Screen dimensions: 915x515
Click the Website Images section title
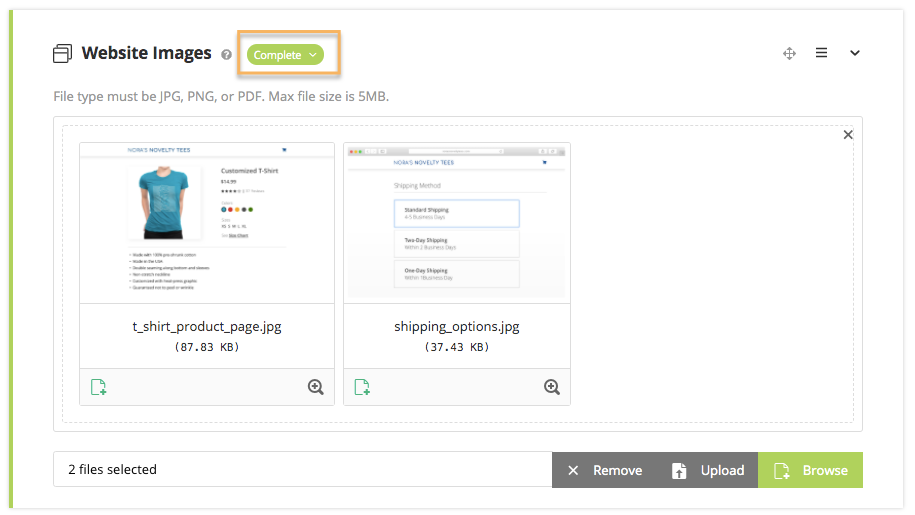[x=147, y=54]
